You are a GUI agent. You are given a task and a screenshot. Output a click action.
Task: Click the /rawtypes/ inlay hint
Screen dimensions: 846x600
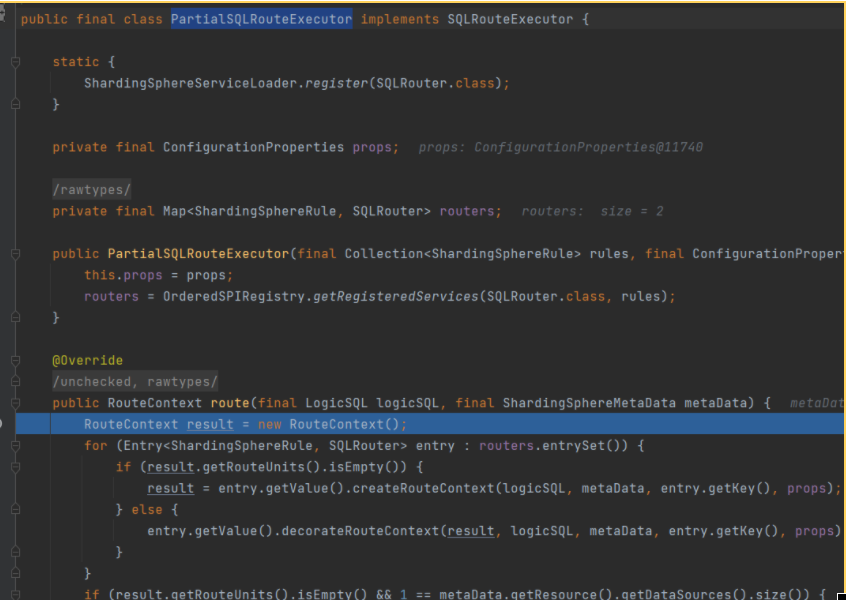coord(92,190)
